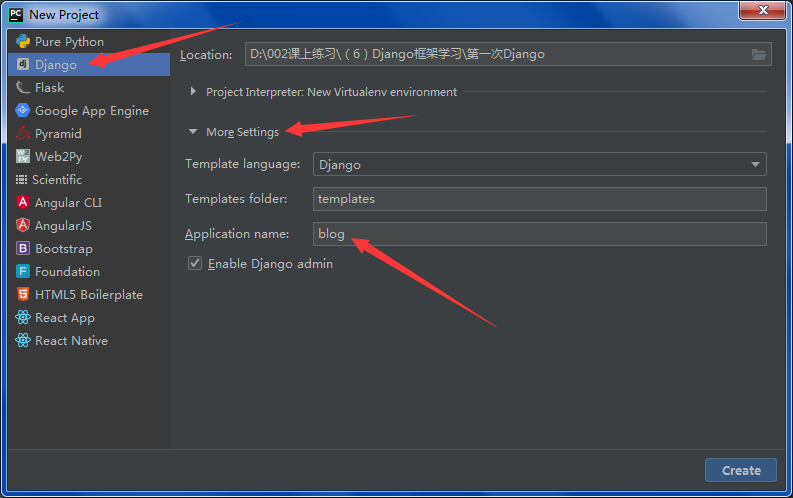Choose the 'AngularJS' label

point(63,225)
